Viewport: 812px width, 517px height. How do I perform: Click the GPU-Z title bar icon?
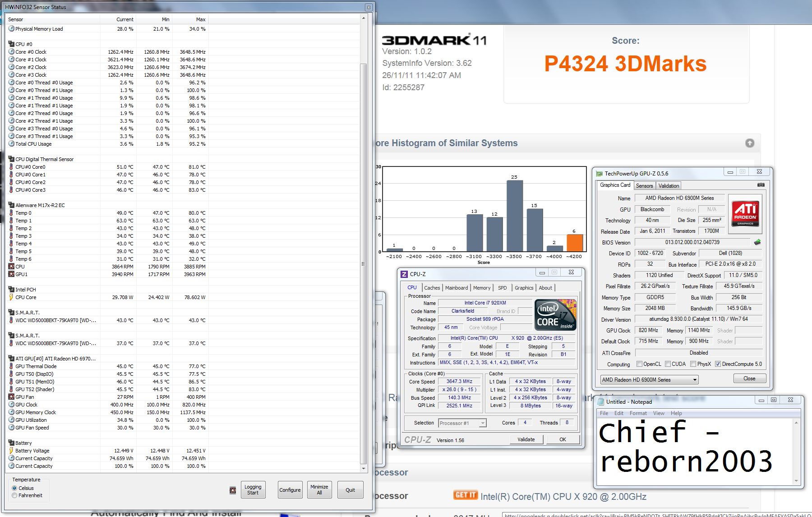click(x=599, y=174)
